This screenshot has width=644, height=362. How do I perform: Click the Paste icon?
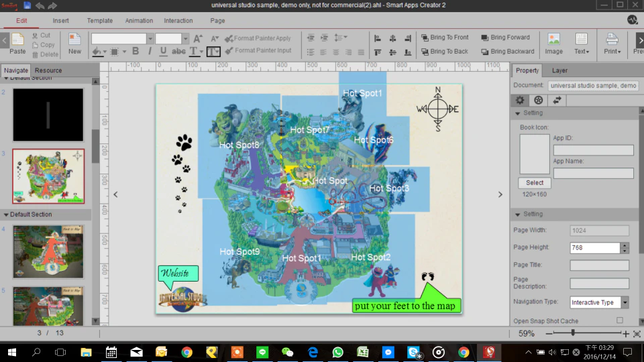tap(17, 44)
